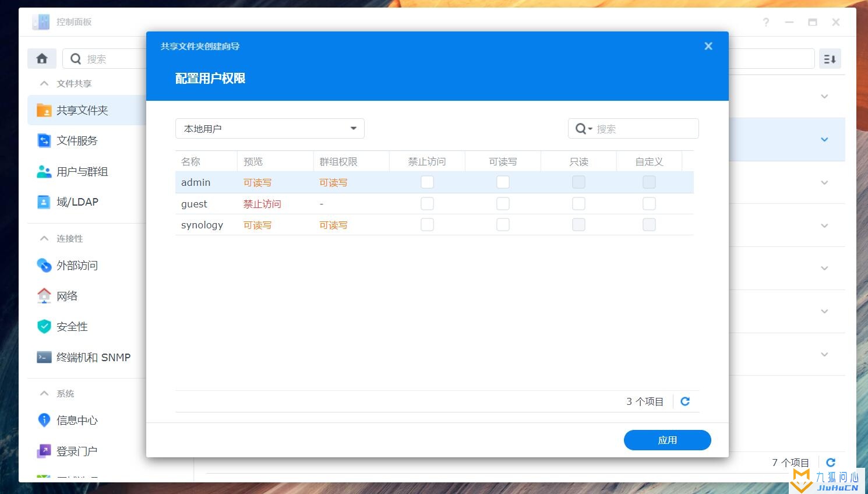Click the Control Panel help question mark

coord(766,22)
